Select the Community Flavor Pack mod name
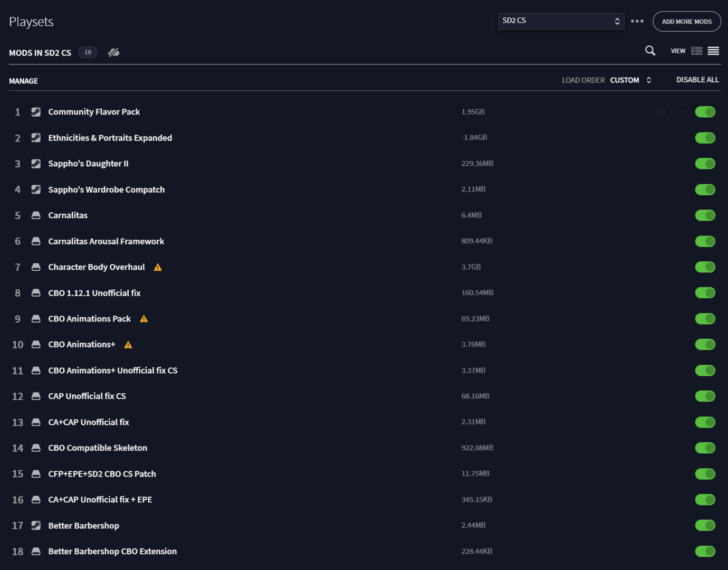Screen dimensions: 728x570 [94, 112]
